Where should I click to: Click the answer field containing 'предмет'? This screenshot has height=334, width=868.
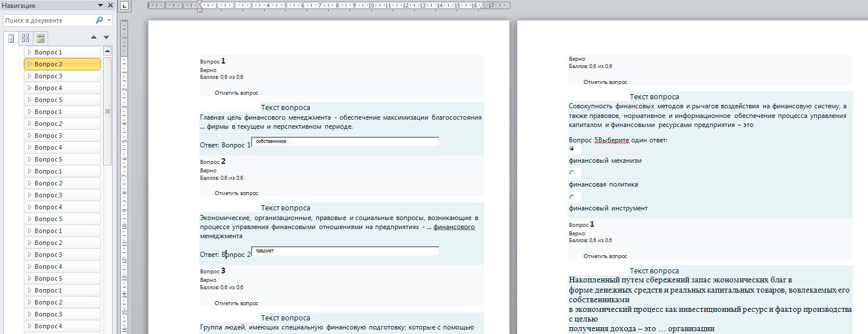345,251
